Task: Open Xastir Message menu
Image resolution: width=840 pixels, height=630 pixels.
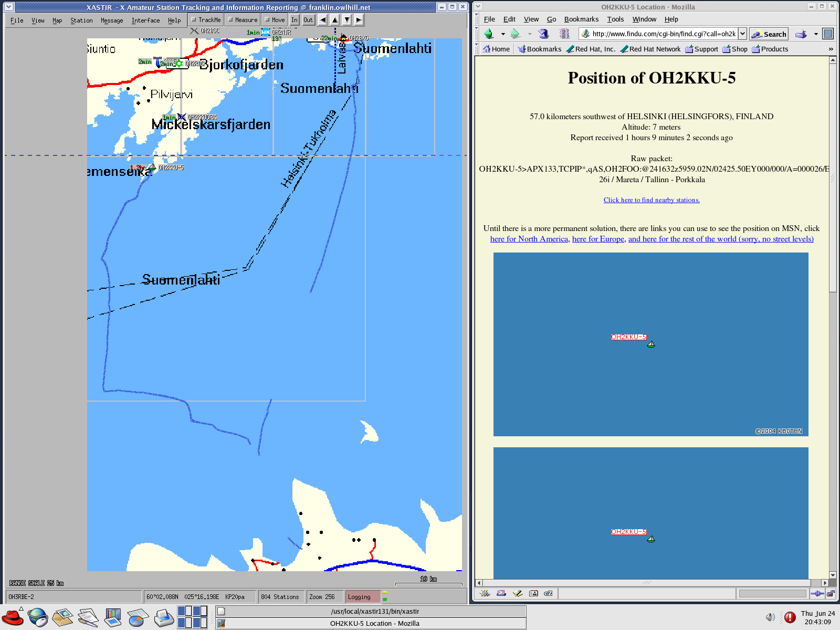Action: pos(112,20)
